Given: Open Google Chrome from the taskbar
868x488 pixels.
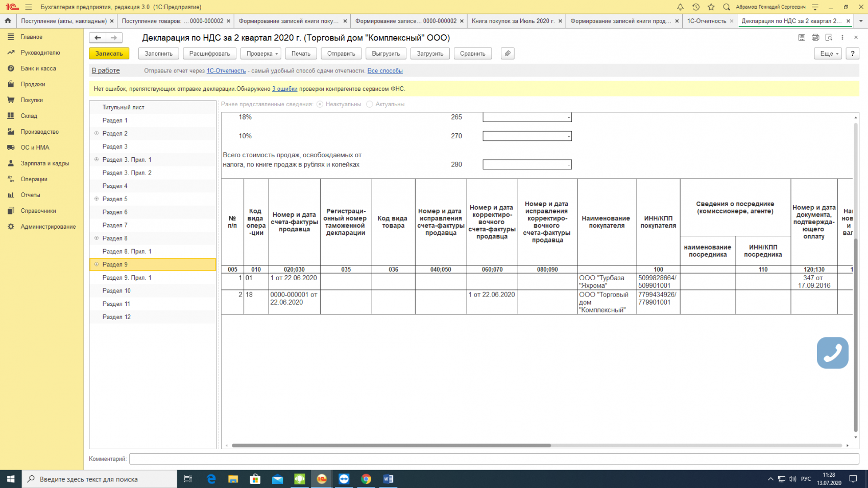Looking at the screenshot, I should pos(366,479).
